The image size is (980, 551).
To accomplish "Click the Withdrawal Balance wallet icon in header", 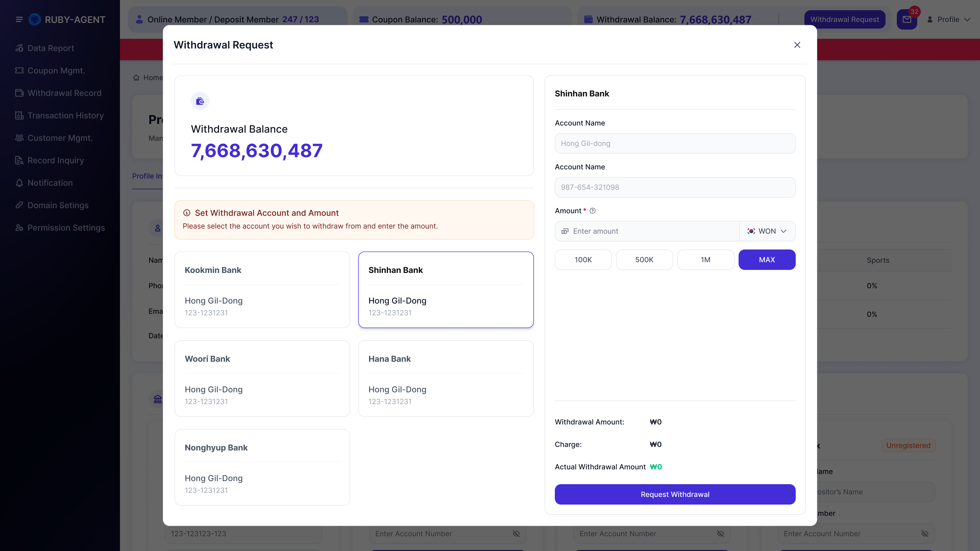I will (588, 19).
